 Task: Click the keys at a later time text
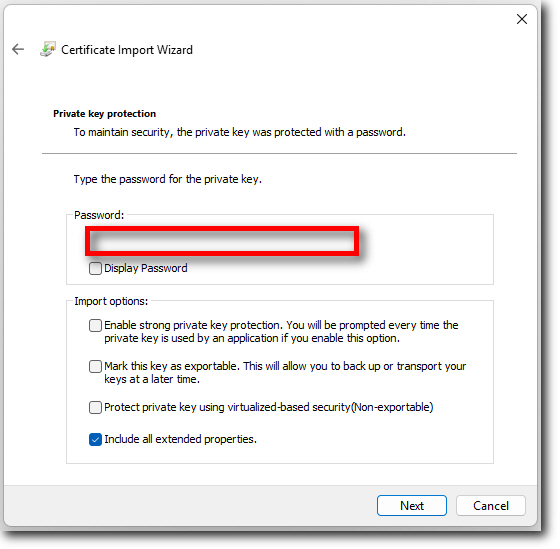point(152,379)
